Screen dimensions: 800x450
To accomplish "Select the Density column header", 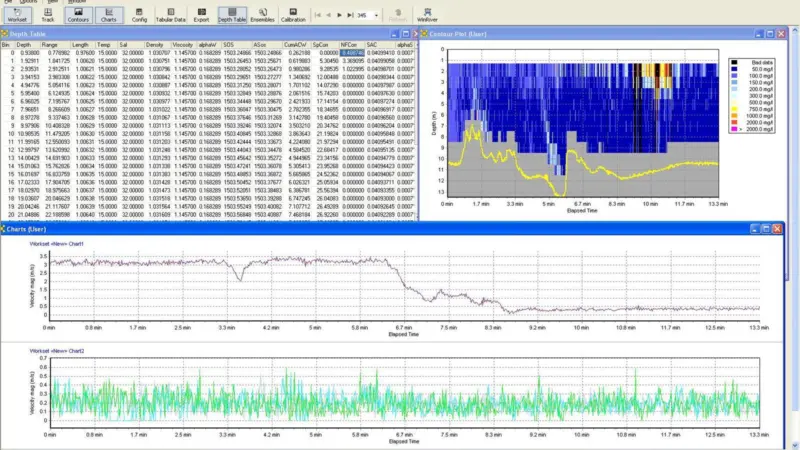I will [158, 45].
